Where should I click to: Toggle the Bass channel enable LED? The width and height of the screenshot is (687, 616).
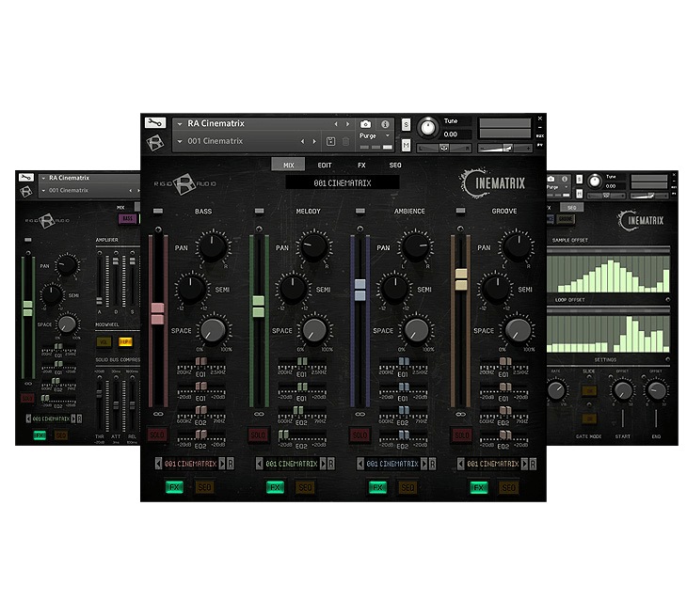(158, 212)
